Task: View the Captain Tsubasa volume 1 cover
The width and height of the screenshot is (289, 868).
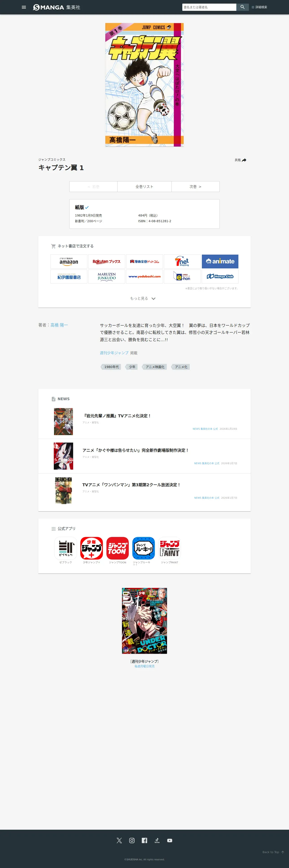Action: [144, 85]
